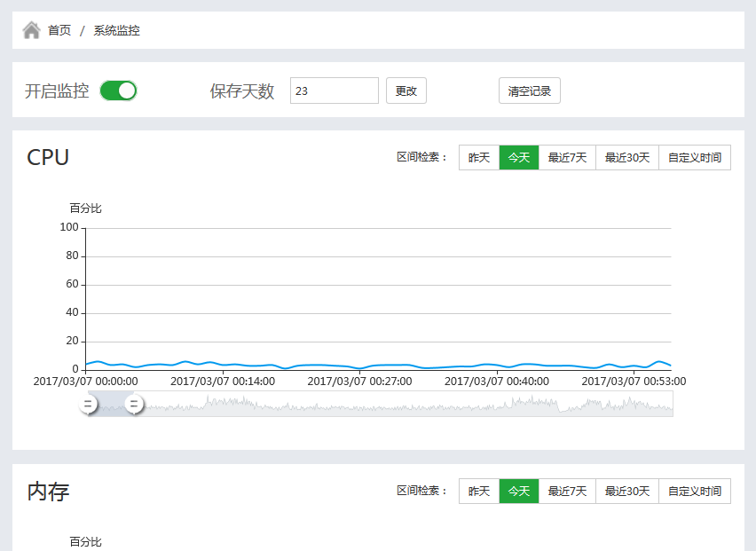Click the 保存天数 input field

[334, 91]
